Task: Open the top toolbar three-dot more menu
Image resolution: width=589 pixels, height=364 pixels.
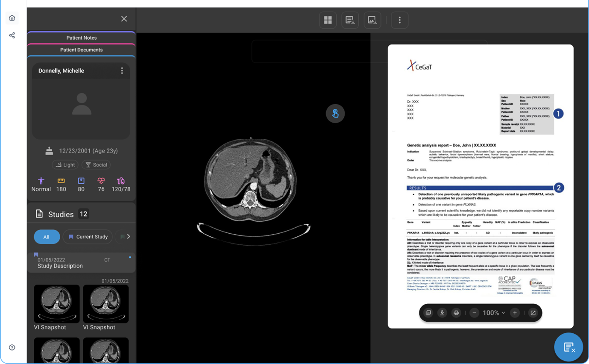Action: coord(399,20)
